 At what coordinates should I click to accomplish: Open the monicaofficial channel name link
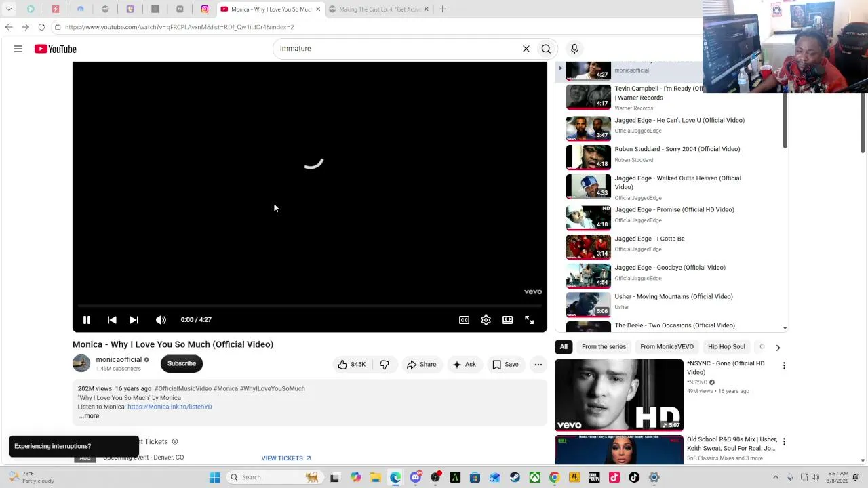pyautogui.click(x=119, y=359)
